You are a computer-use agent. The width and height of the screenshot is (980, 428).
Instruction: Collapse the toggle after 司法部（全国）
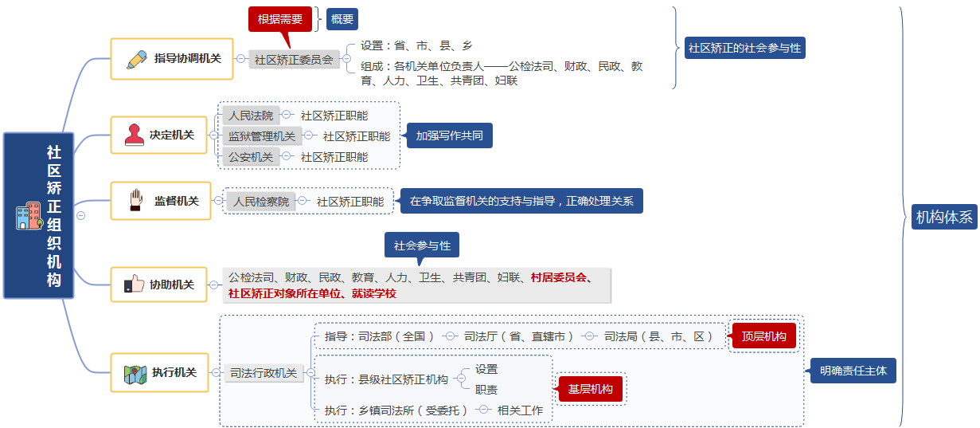(450, 336)
